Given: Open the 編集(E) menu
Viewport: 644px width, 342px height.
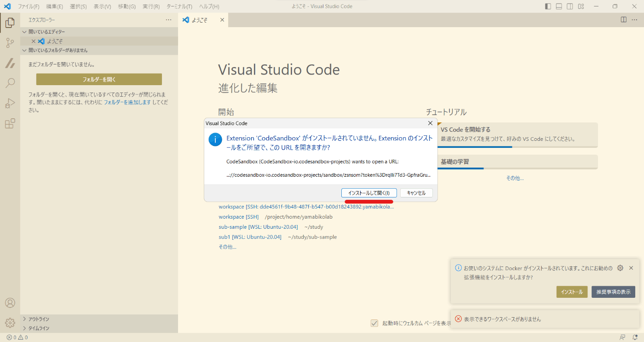Looking at the screenshot, I should point(55,6).
